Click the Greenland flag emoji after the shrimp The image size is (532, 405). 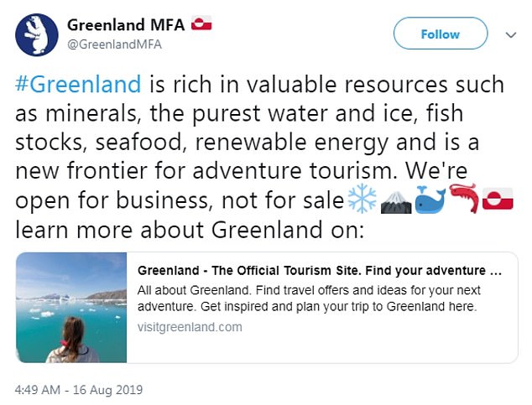(x=498, y=199)
